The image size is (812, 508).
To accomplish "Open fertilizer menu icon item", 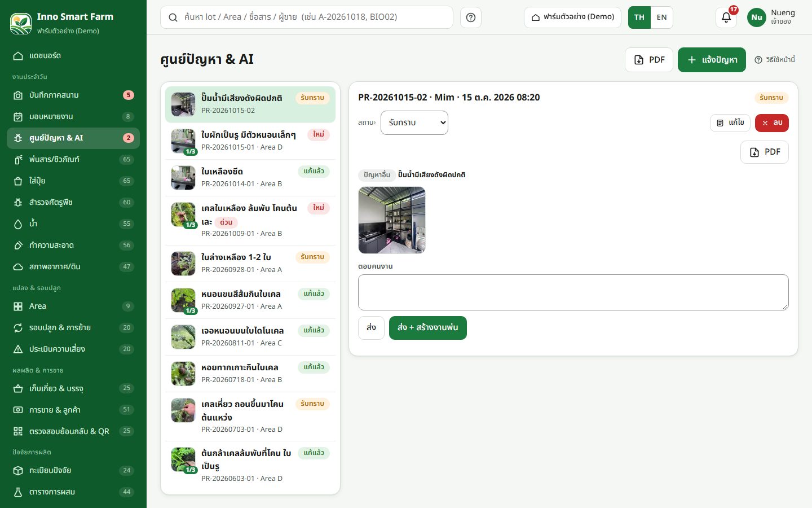I will pyautogui.click(x=18, y=181).
